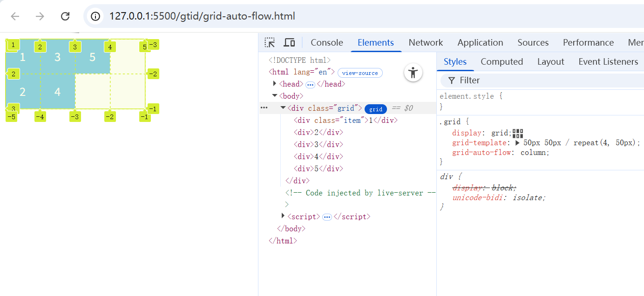Expand the head element node
Image resolution: width=644 pixels, height=296 pixels.
pyautogui.click(x=275, y=84)
